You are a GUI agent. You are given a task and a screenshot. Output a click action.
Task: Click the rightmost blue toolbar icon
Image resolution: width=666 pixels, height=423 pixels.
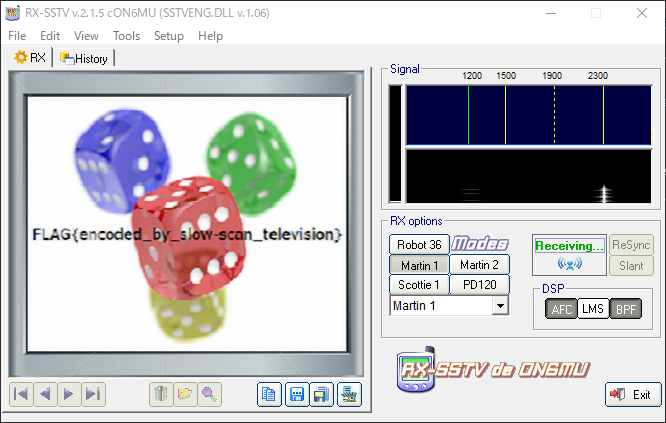[x=349, y=395]
